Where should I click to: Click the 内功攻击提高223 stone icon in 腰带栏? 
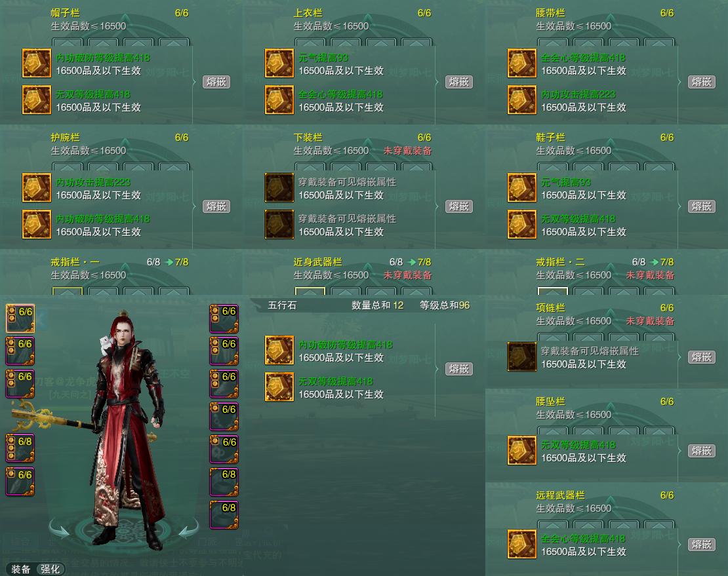[522, 100]
